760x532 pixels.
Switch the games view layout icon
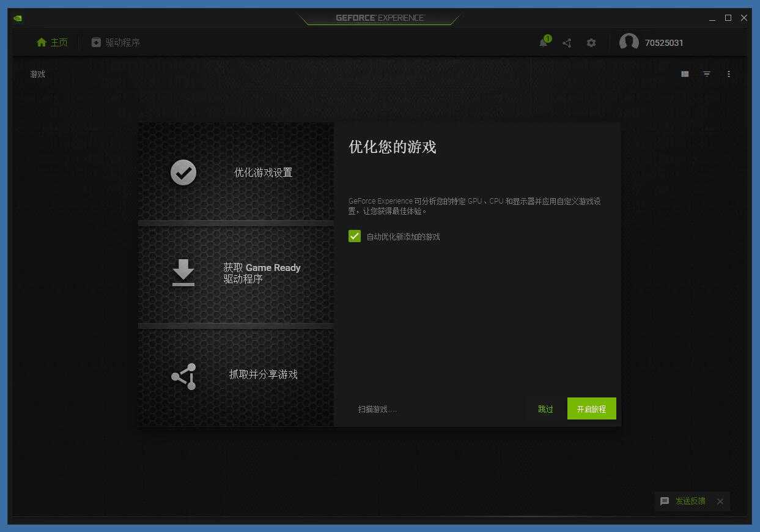(685, 74)
